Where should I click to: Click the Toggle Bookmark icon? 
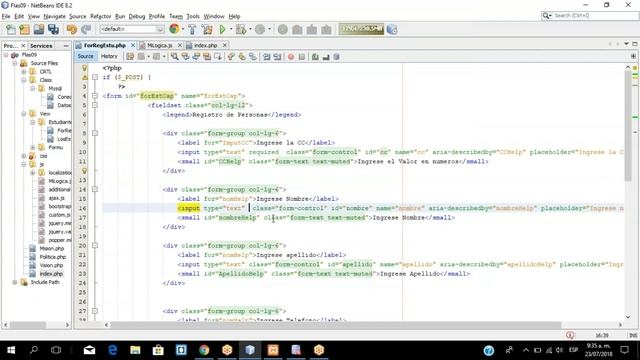click(x=253, y=57)
